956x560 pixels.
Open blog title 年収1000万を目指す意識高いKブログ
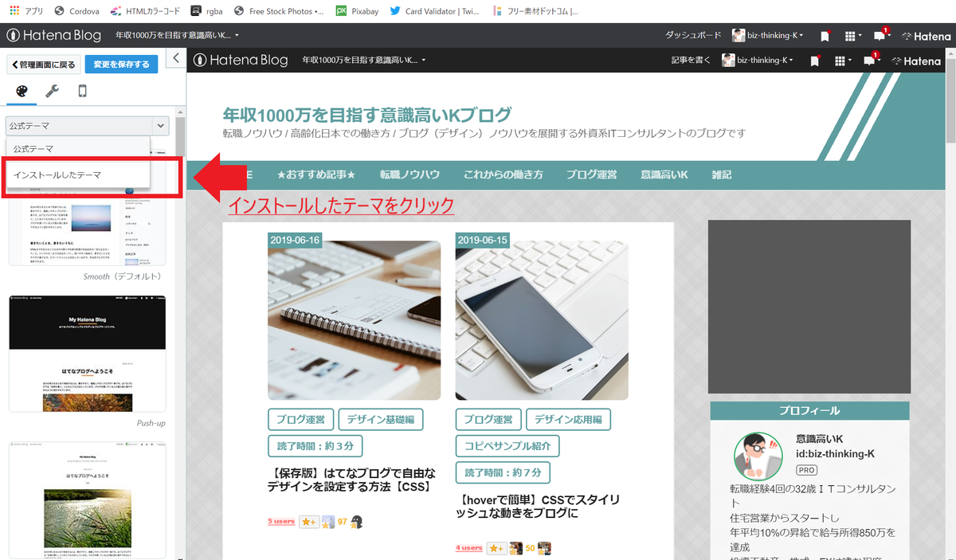click(367, 115)
